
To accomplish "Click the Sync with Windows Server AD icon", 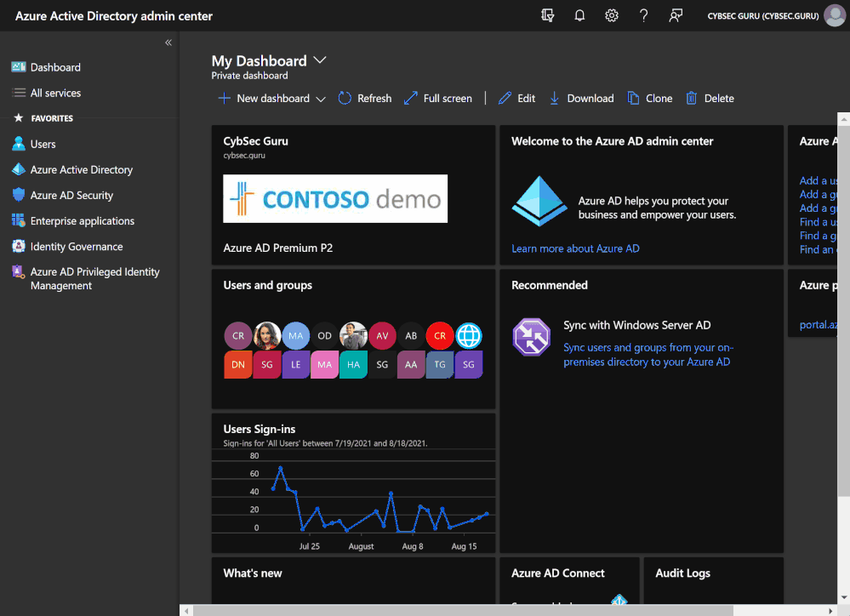I will tap(531, 337).
